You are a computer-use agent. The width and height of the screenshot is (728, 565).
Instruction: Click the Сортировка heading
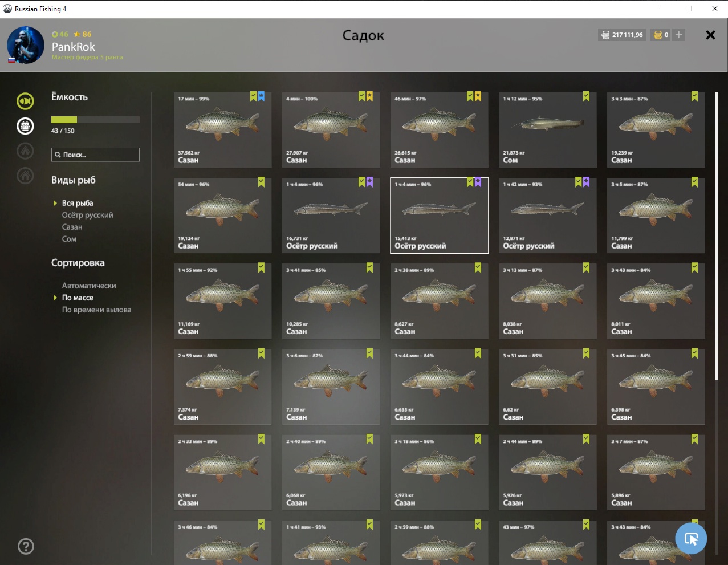click(x=78, y=263)
